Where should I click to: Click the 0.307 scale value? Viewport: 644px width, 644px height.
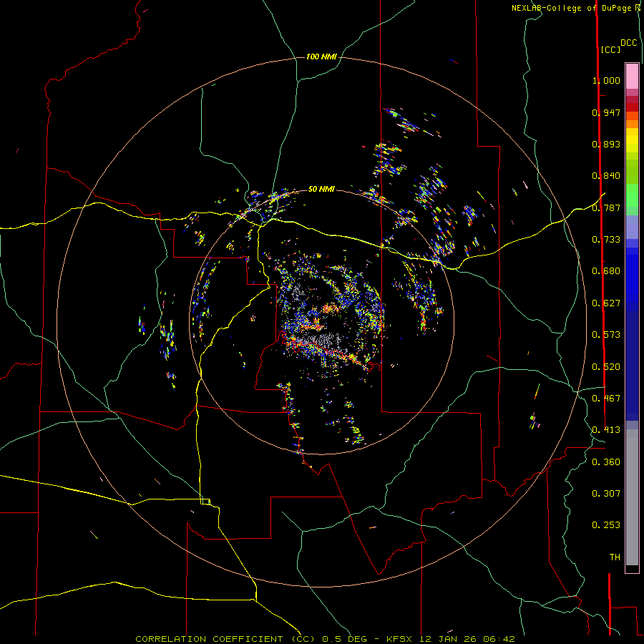point(606,494)
